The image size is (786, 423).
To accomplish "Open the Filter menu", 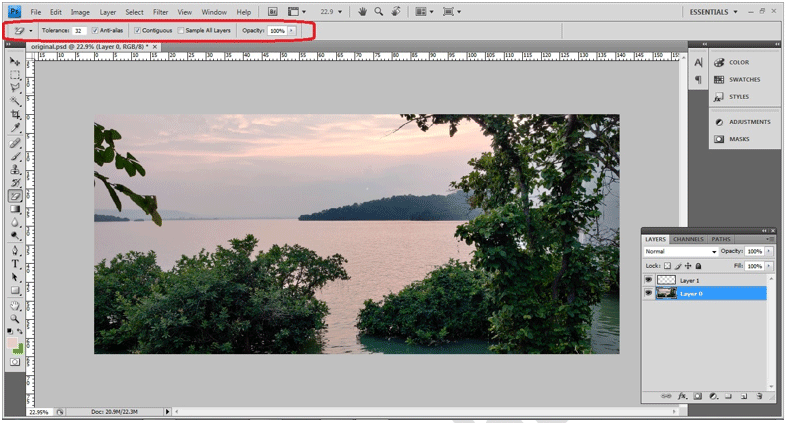I will point(160,12).
